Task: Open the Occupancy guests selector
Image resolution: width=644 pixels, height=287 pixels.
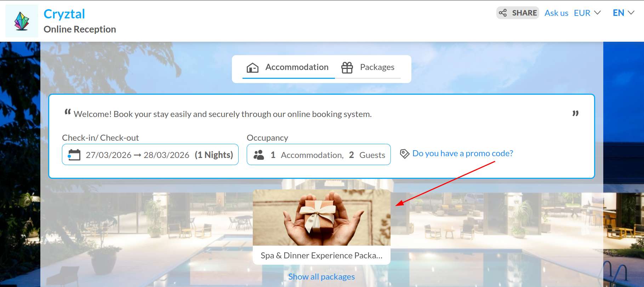Action: [x=319, y=154]
